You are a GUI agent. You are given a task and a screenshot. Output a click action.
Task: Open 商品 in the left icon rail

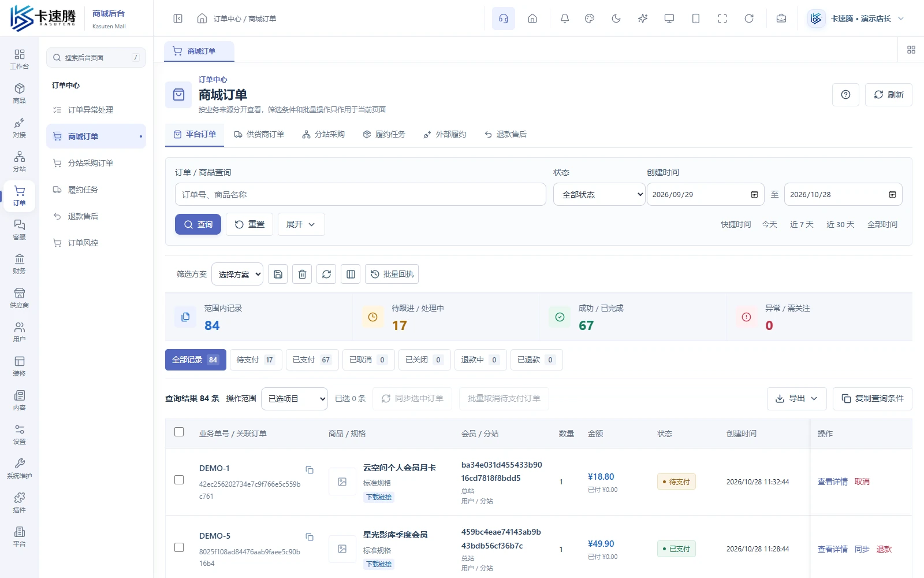tap(20, 93)
